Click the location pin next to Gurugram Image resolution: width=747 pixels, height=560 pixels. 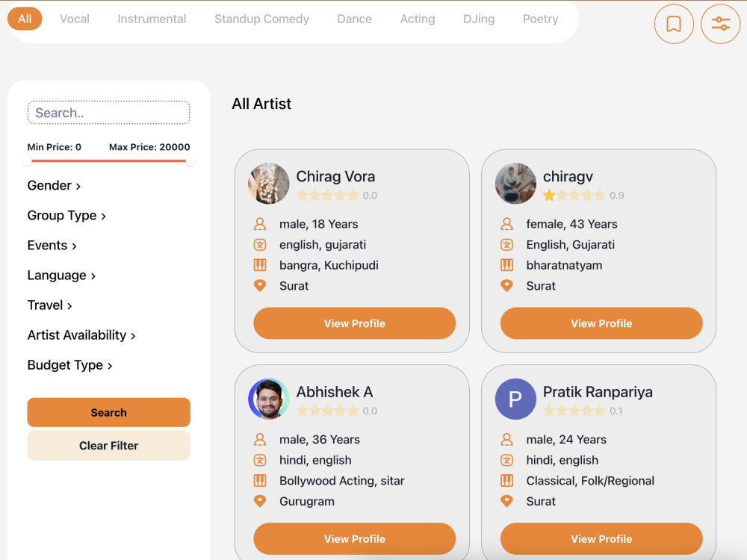click(x=260, y=501)
